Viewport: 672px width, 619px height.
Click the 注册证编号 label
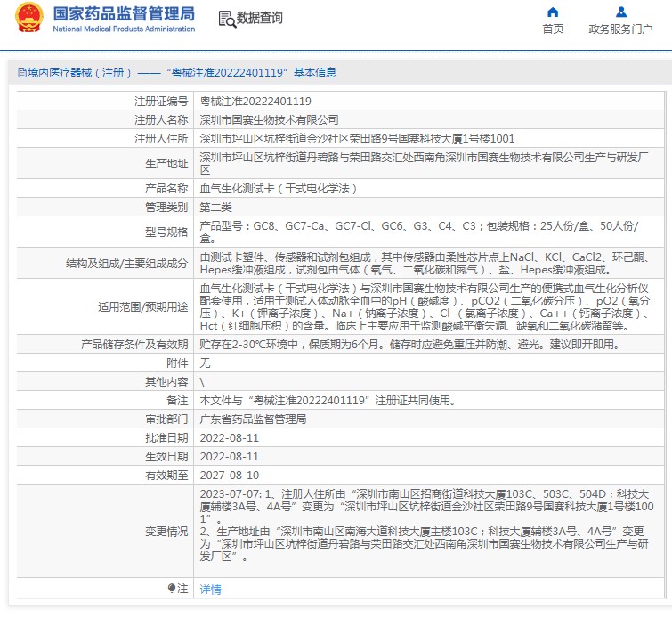pyautogui.click(x=161, y=102)
